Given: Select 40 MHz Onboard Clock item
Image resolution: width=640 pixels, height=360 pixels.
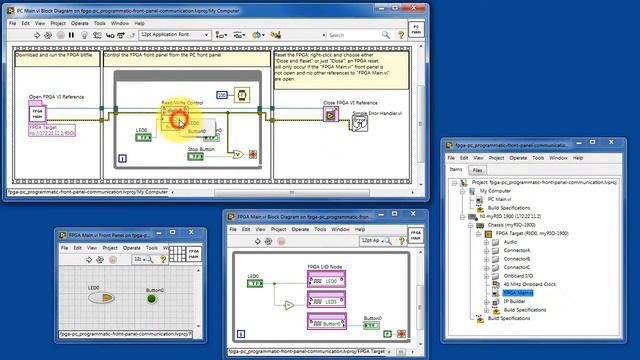Looking at the screenshot, I should (529, 284).
